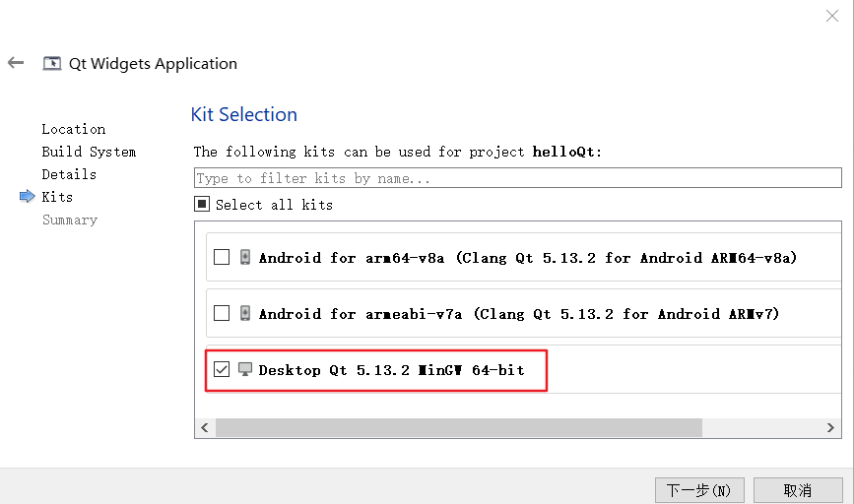Expand the Desktop Qt 5.13.2 MinGW kit row
The image size is (854, 504).
pyautogui.click(x=523, y=369)
